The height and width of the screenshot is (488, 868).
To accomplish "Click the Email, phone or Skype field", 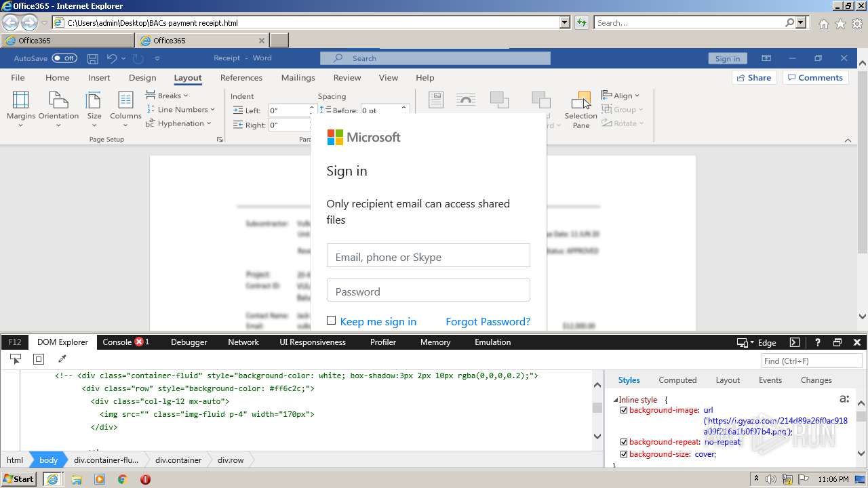I will coord(429,256).
